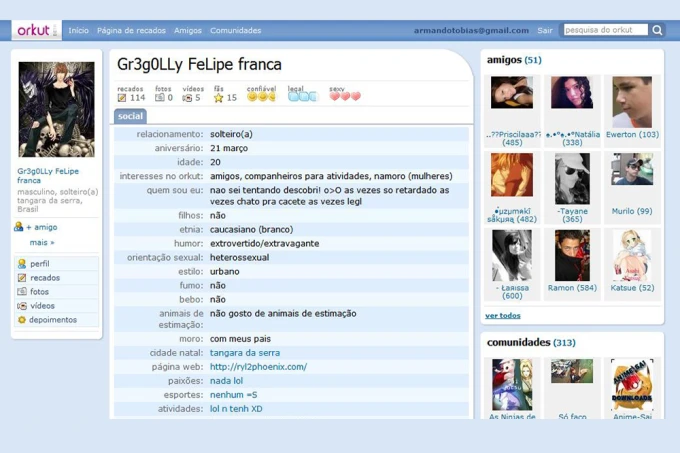
Task: Click the vídeos icon in stats
Action: 187,98
